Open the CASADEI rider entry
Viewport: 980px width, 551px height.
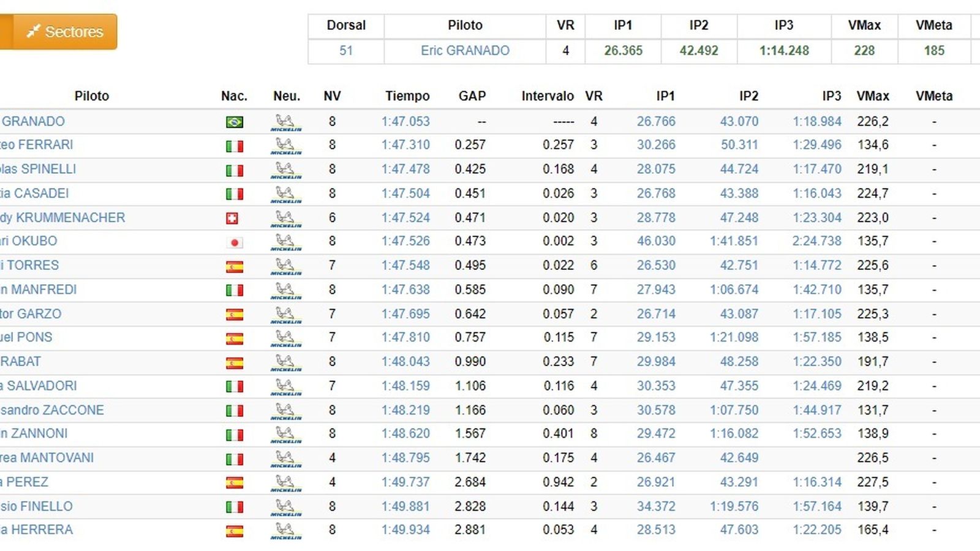(35, 193)
